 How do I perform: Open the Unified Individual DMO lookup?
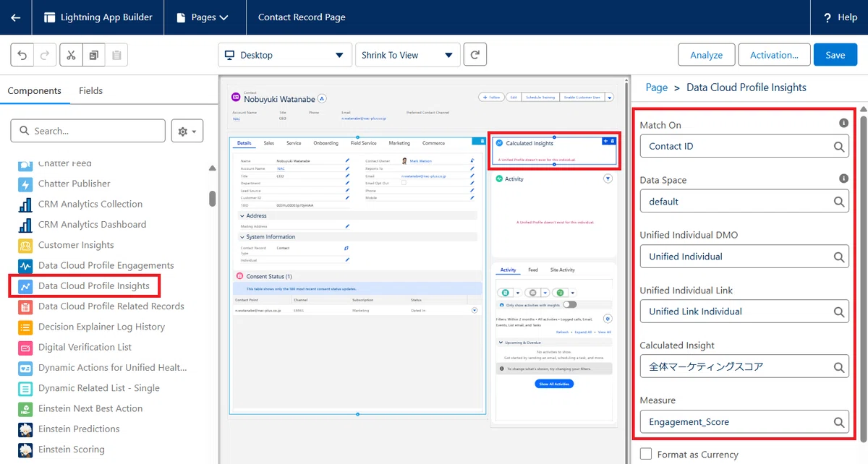[744, 257]
